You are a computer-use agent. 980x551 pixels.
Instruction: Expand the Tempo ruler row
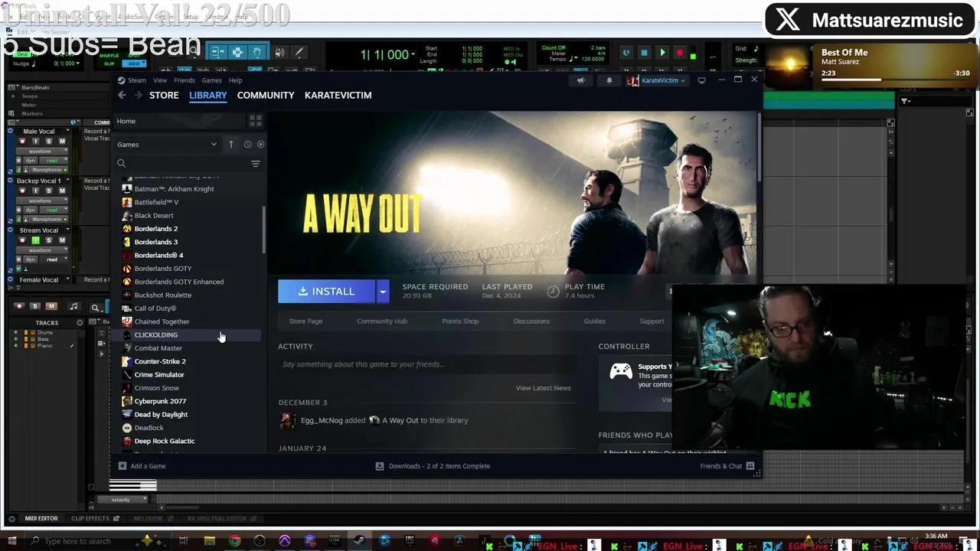tap(14, 96)
